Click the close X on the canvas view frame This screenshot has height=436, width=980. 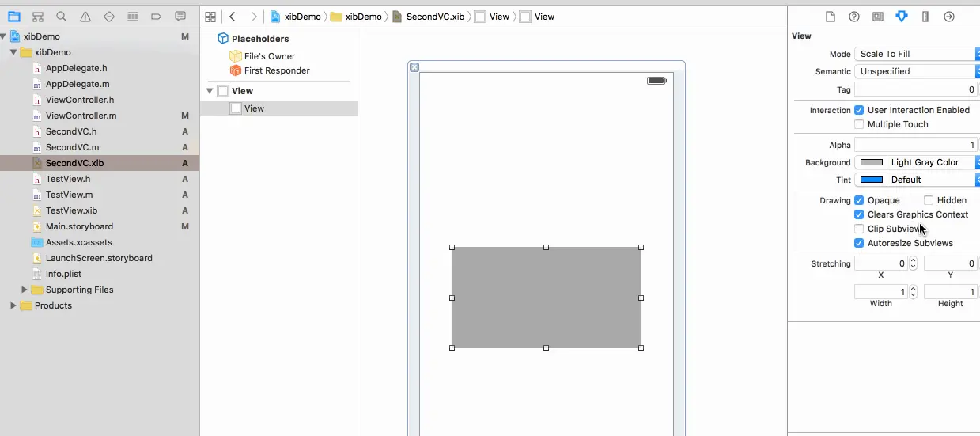[x=414, y=67]
